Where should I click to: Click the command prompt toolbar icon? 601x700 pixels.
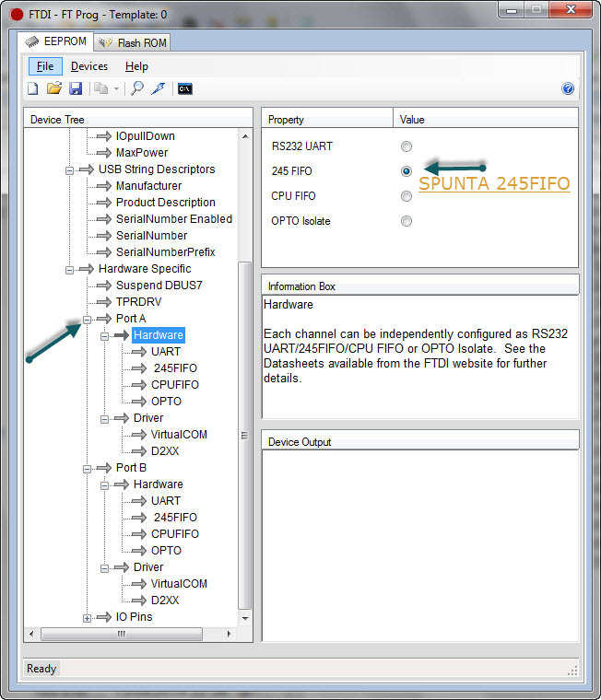click(185, 88)
